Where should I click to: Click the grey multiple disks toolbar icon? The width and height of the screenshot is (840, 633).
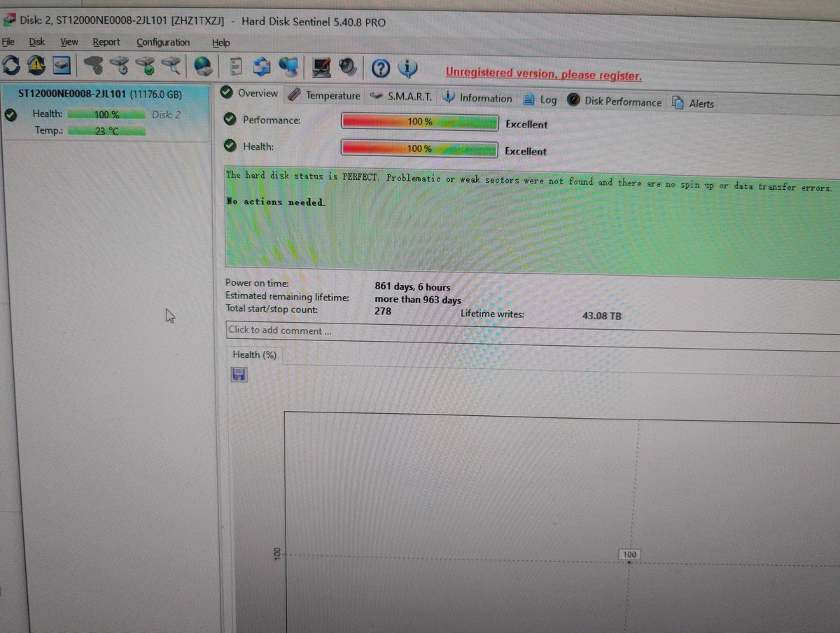[x=94, y=65]
